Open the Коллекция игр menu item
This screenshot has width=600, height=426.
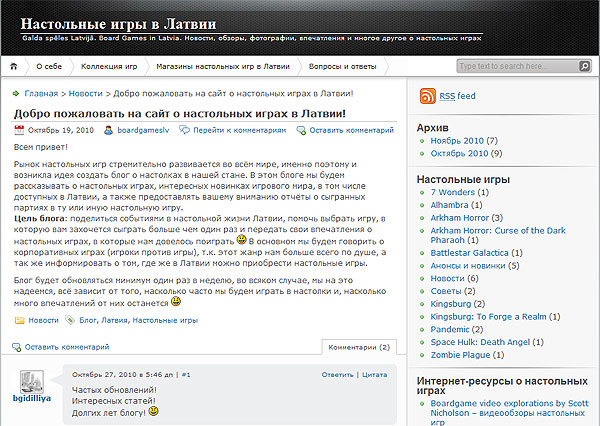coord(109,66)
